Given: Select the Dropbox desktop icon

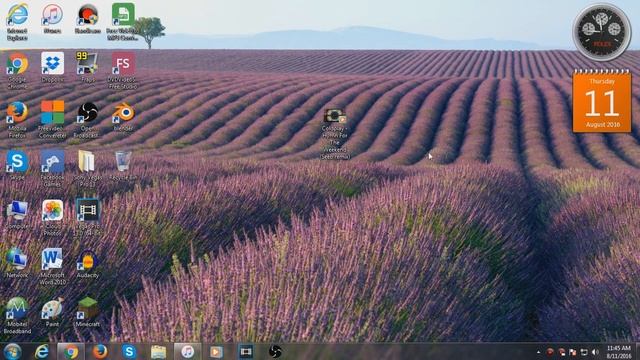Looking at the screenshot, I should click(52, 67).
